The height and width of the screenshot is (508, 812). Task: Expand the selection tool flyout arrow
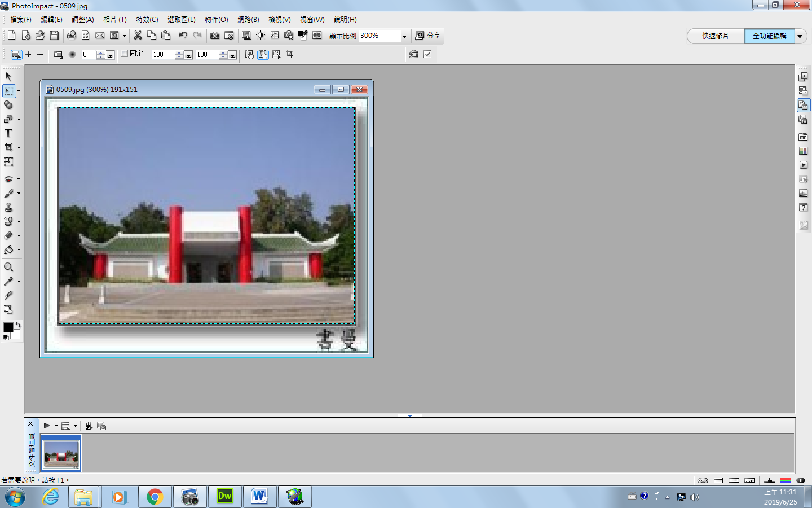[x=19, y=91]
